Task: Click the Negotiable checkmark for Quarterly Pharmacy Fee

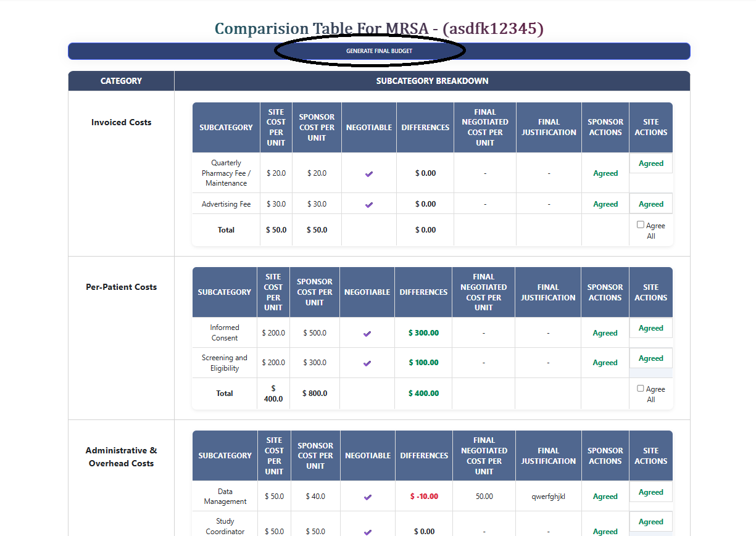Action: pos(368,173)
